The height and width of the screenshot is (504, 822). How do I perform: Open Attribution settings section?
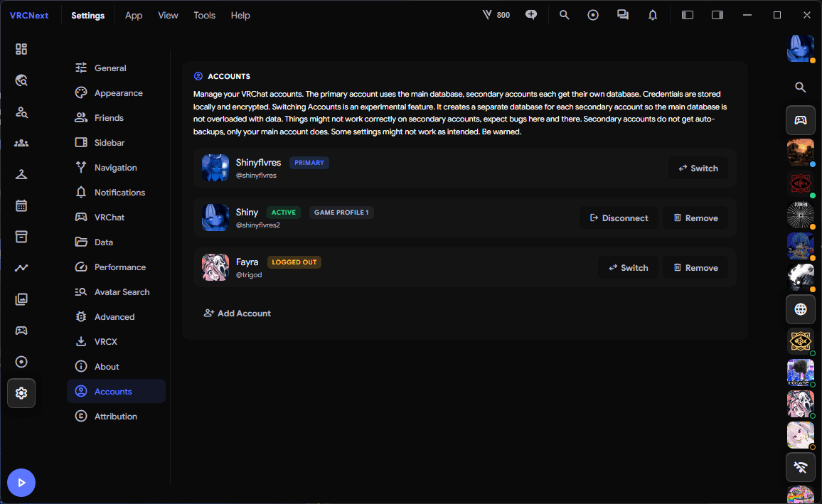(117, 417)
